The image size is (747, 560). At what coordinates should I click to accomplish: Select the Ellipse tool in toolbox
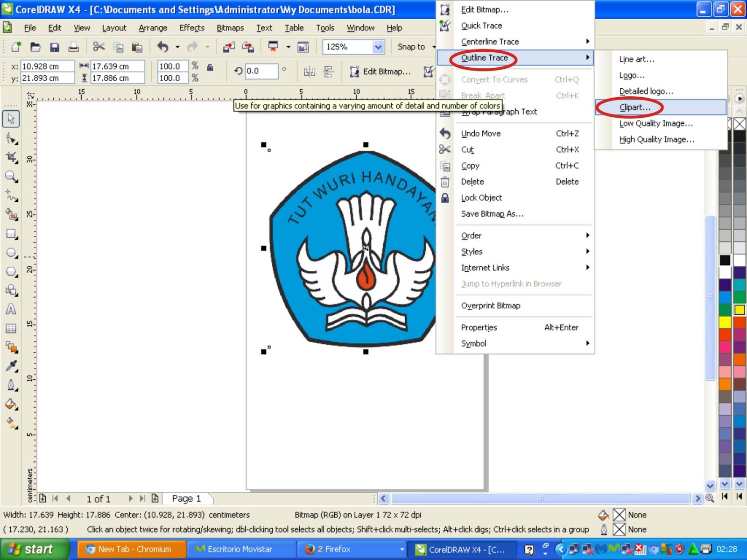click(11, 253)
